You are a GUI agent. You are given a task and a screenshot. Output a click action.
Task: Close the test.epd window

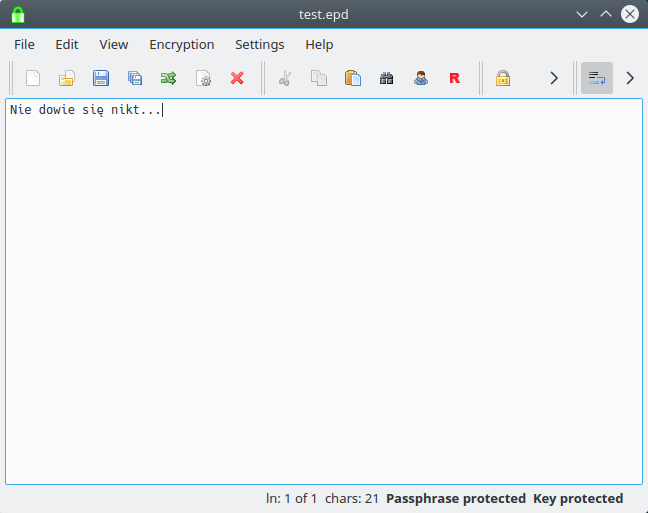pos(630,14)
